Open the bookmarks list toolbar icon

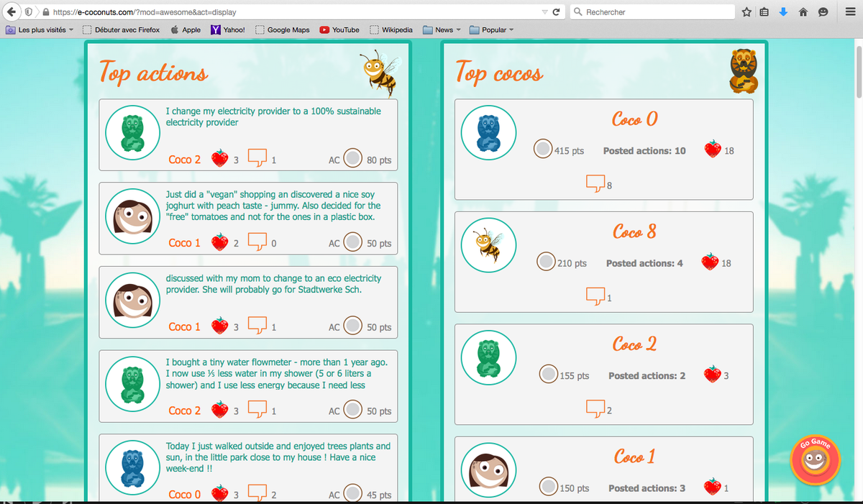764,12
